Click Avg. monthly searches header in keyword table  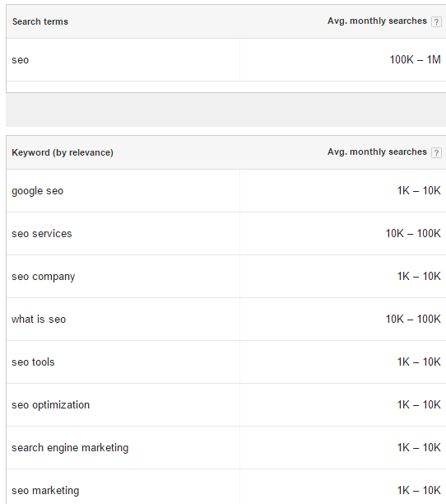(x=377, y=152)
